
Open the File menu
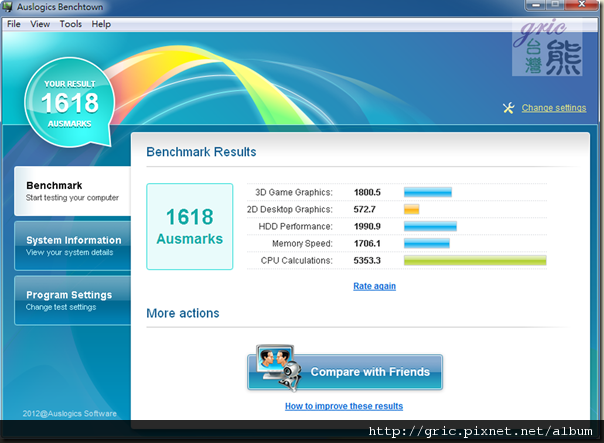tap(13, 24)
